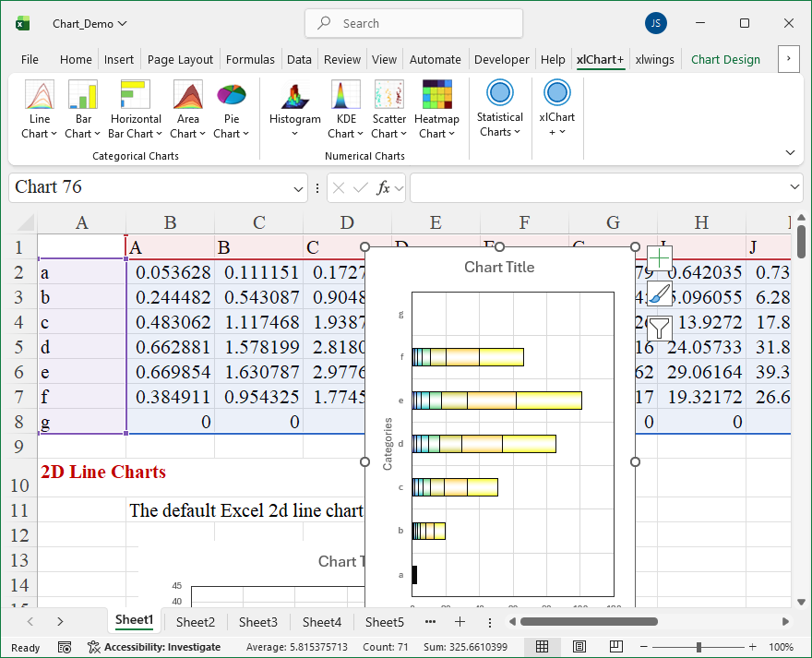Click the Histogram chart icon
Viewport: 812px width, 658px height.
pos(294,96)
